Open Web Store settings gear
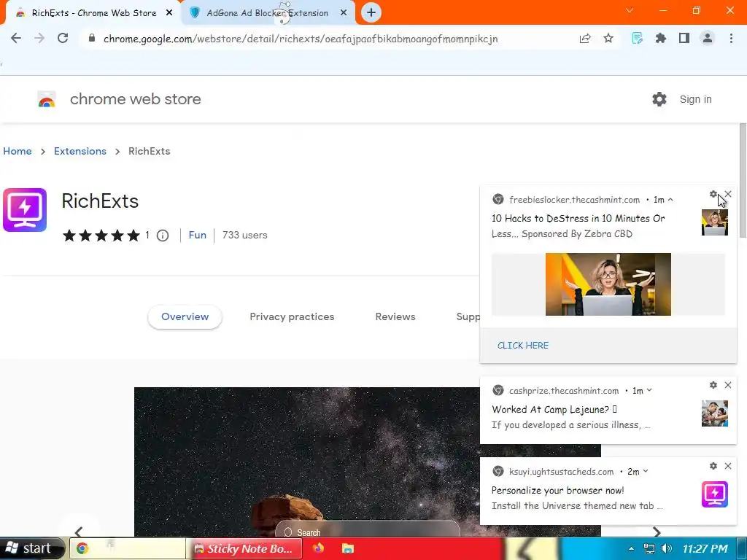 click(x=659, y=99)
